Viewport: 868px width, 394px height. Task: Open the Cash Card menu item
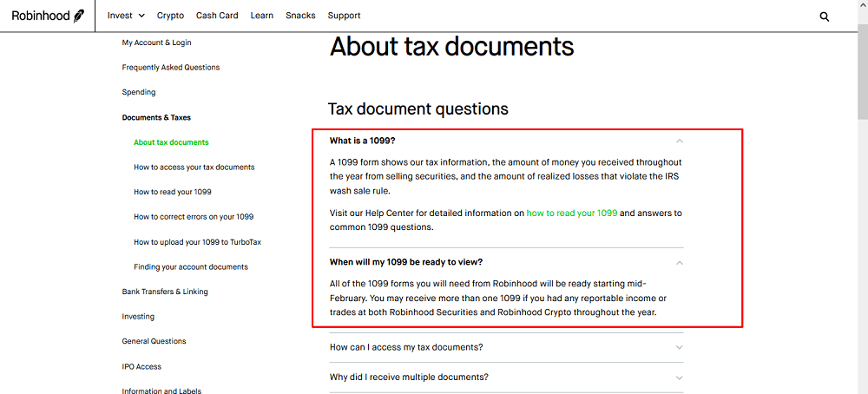click(x=217, y=16)
